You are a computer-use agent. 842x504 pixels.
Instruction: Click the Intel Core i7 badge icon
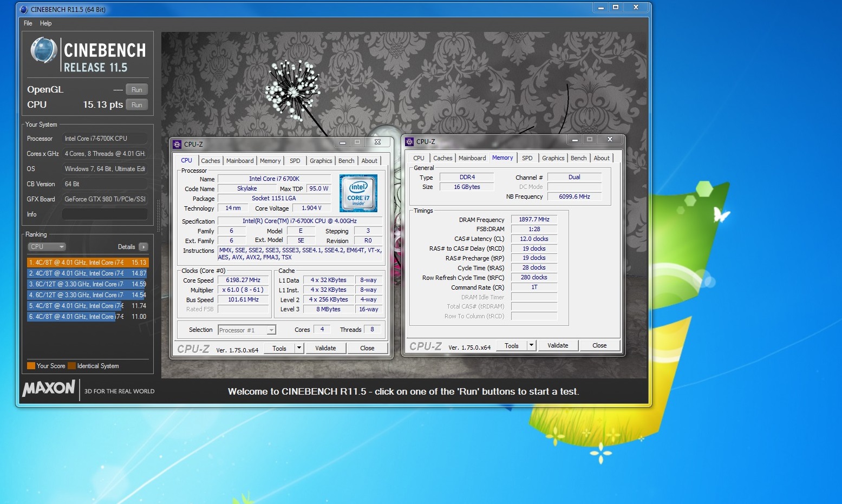358,193
